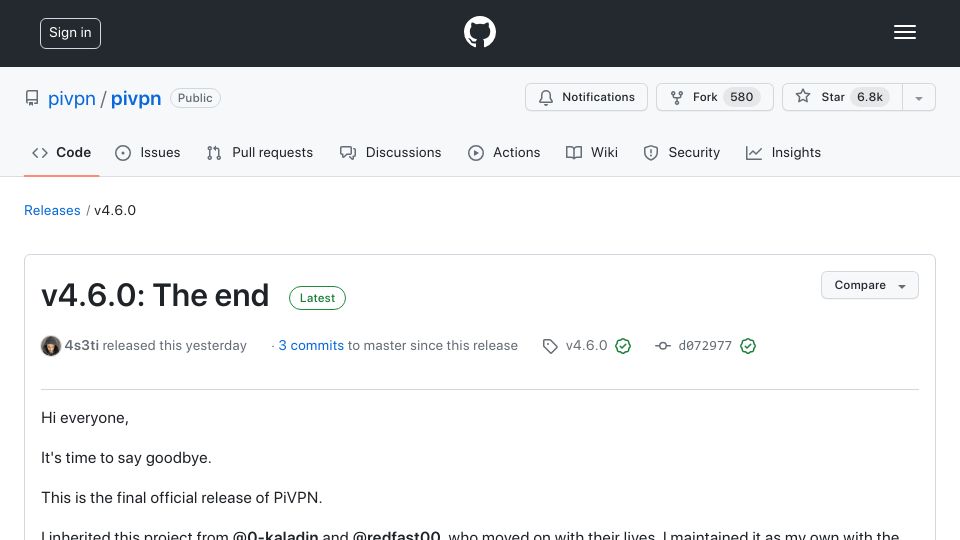The image size is (960, 540).
Task: Open the 3 commits link
Action: (x=311, y=345)
